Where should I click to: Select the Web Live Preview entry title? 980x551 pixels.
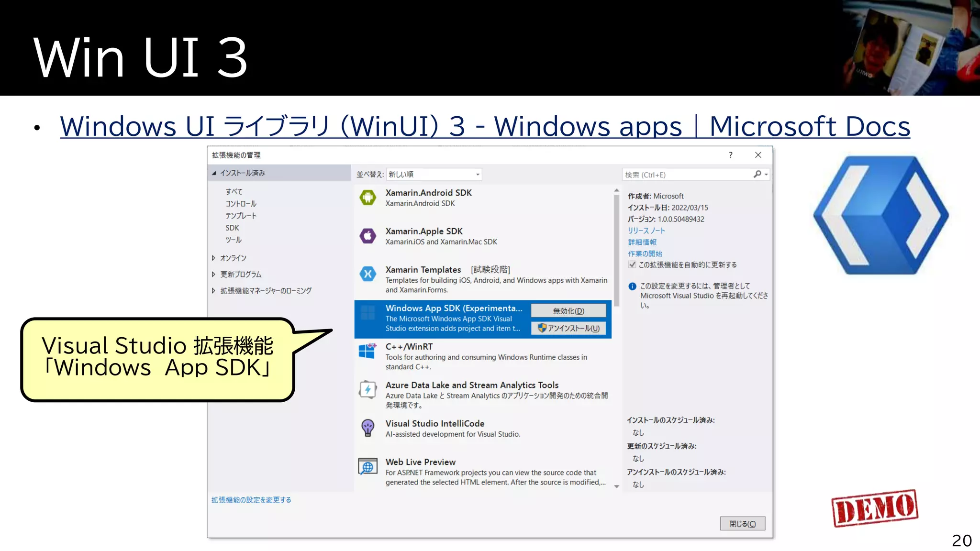point(421,462)
